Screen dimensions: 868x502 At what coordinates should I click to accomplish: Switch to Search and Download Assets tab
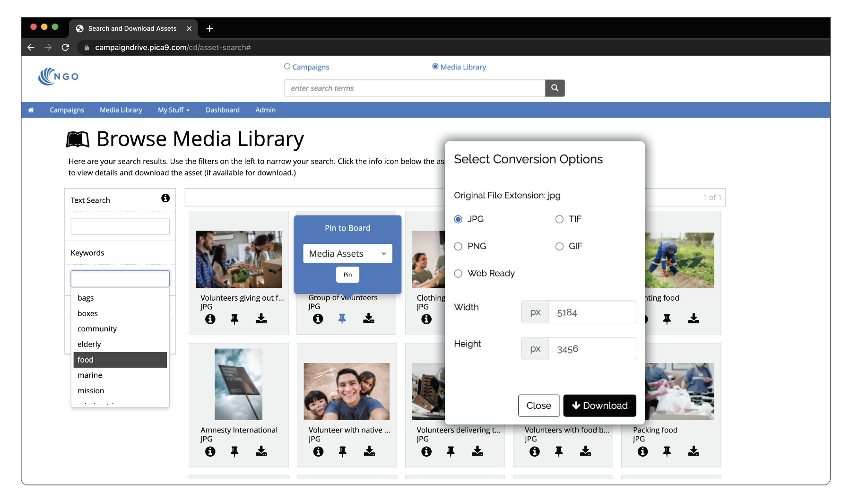coord(132,28)
